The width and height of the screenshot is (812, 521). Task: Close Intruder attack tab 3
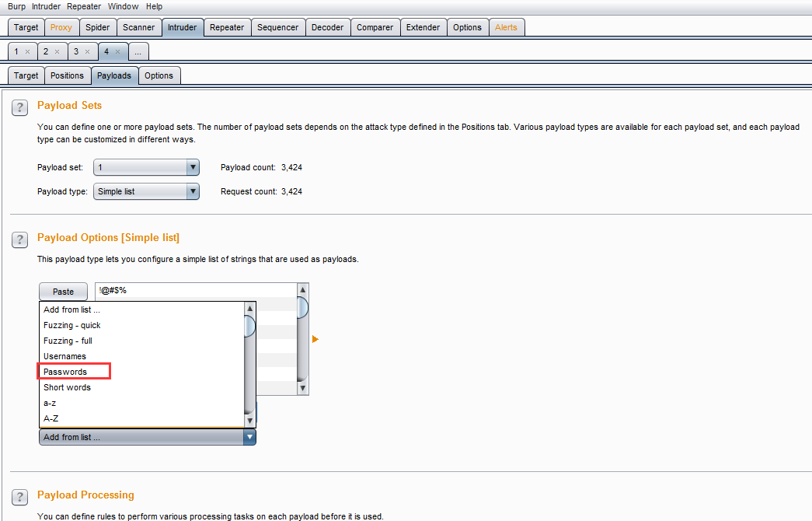[87, 52]
